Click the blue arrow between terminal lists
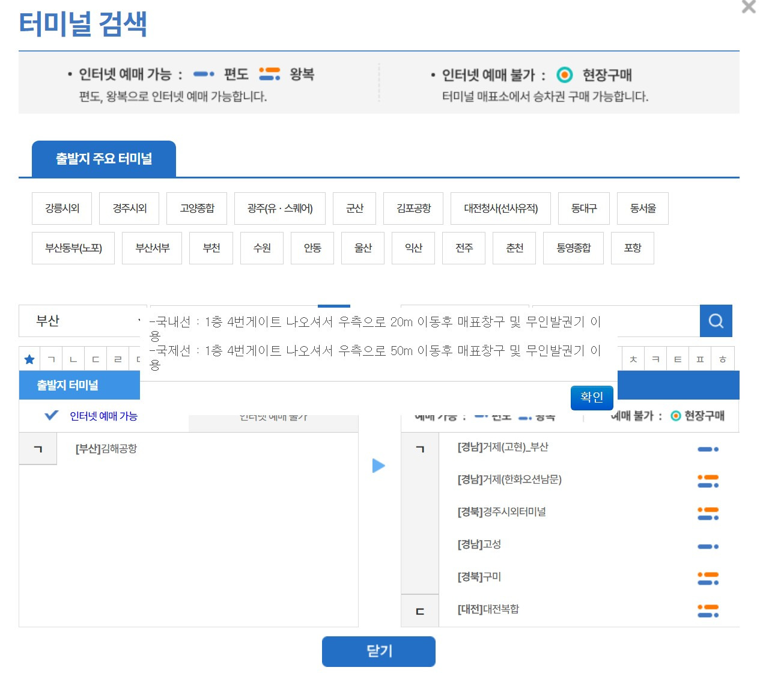The height and width of the screenshot is (700, 763). 378,466
